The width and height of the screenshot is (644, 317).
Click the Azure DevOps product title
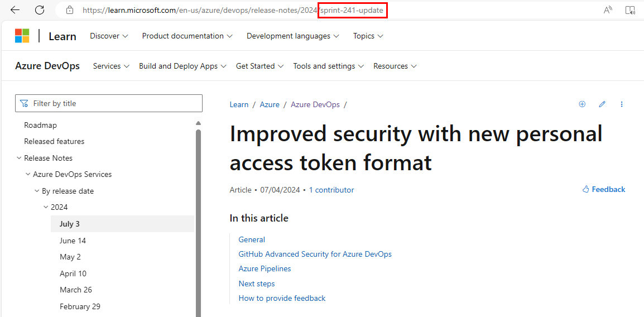coord(47,66)
